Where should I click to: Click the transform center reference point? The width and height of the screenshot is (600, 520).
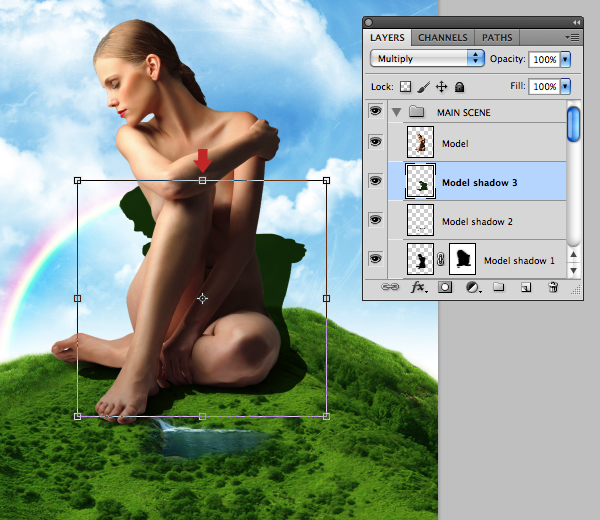pyautogui.click(x=202, y=298)
